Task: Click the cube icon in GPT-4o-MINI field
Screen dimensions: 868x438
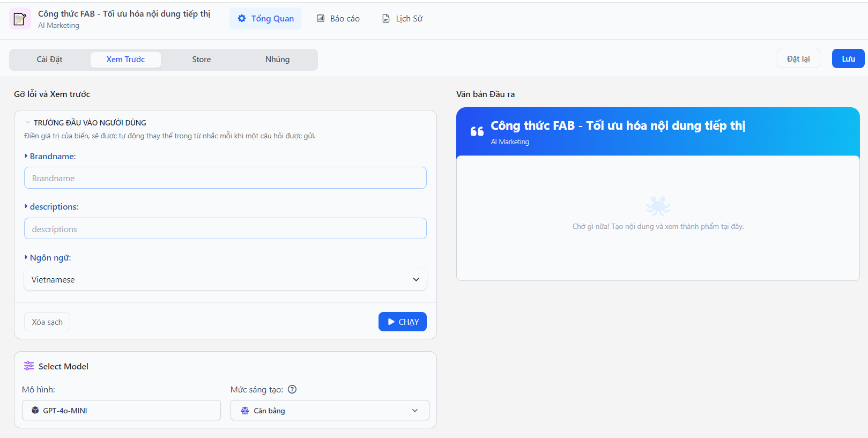Action: (x=35, y=410)
